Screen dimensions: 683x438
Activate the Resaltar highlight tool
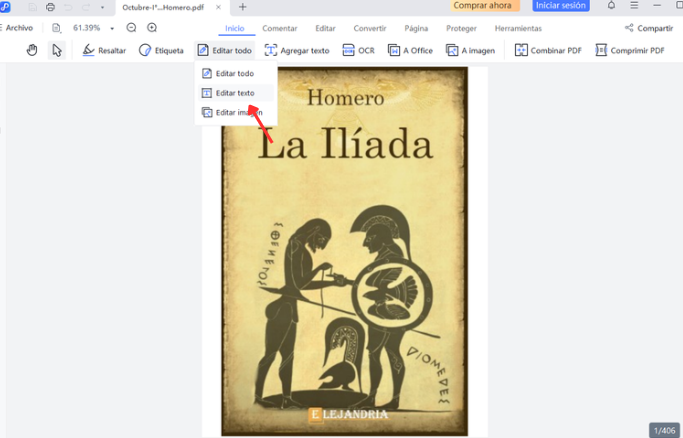[x=105, y=51]
